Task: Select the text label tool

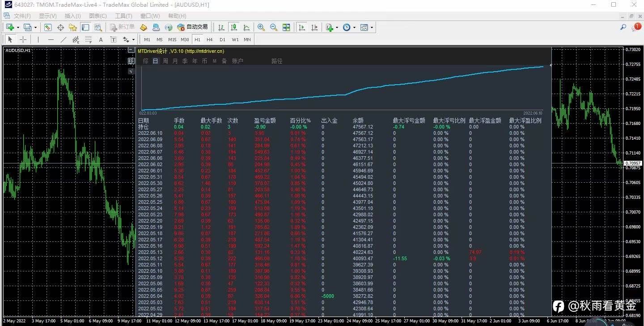Action: coord(113,39)
